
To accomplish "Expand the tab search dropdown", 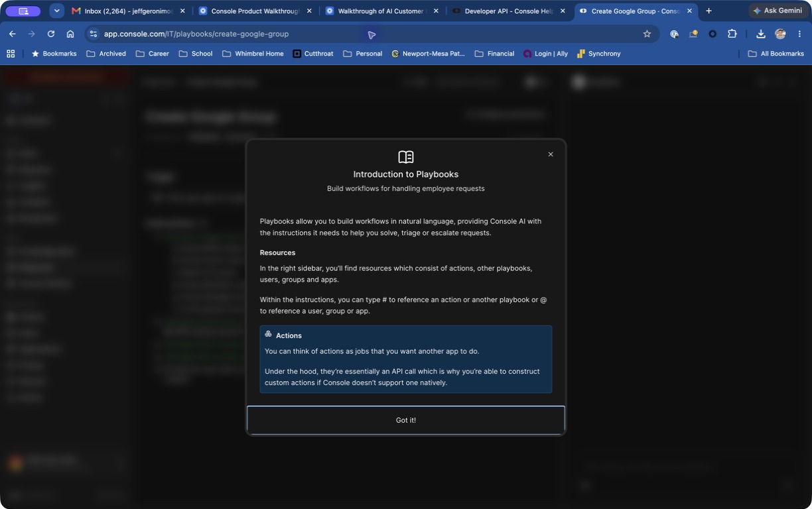I will point(57,11).
